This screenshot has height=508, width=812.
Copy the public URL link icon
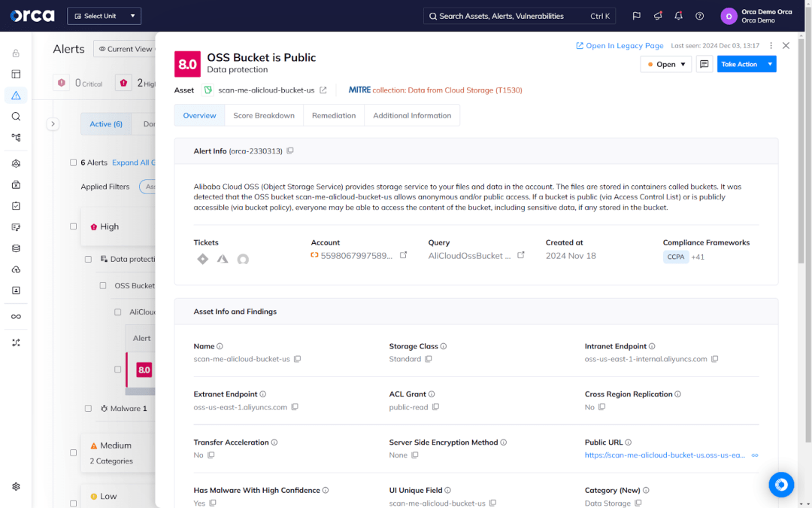click(755, 455)
